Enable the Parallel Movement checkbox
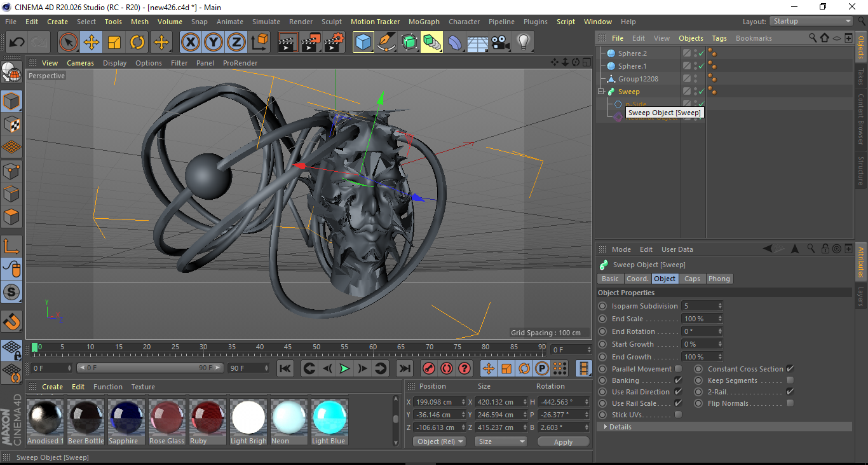The width and height of the screenshot is (868, 465). [x=678, y=369]
